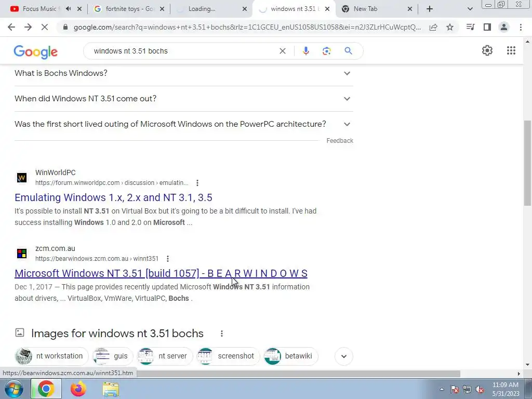The image size is (532, 399).
Task: Close the New Tab tab
Action: pyautogui.click(x=410, y=9)
